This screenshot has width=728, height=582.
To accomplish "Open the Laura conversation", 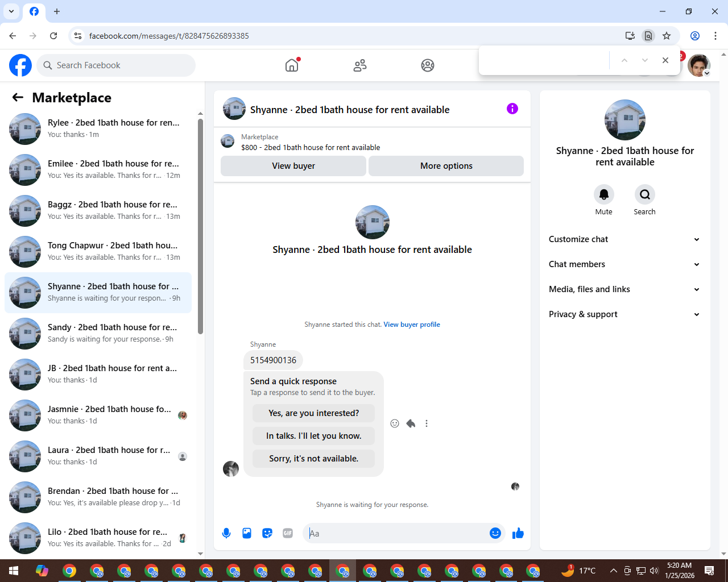I will pos(98,456).
